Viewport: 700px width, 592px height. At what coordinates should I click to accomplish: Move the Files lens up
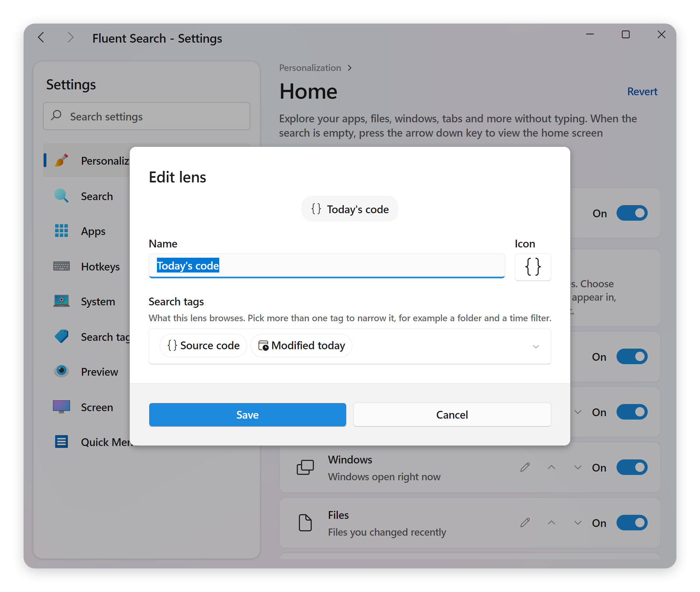(x=551, y=522)
